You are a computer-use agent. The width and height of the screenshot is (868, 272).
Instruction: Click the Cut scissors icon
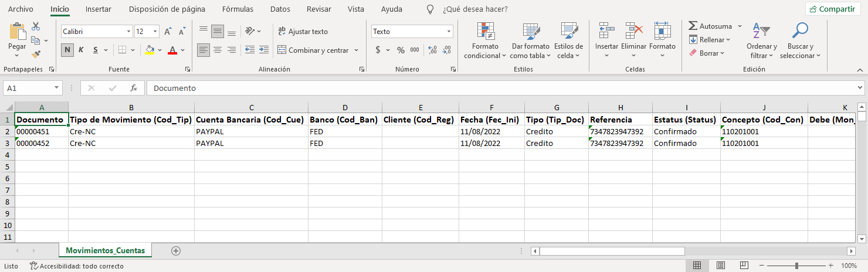[36, 26]
